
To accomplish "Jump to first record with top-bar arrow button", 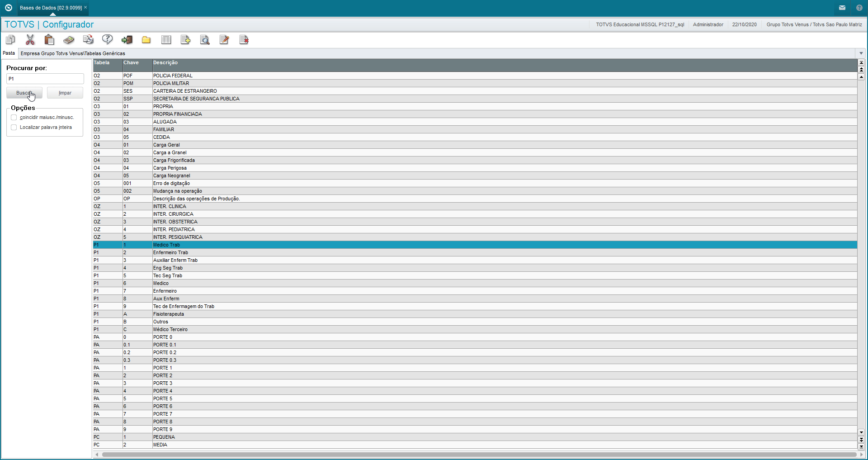I will [861, 62].
